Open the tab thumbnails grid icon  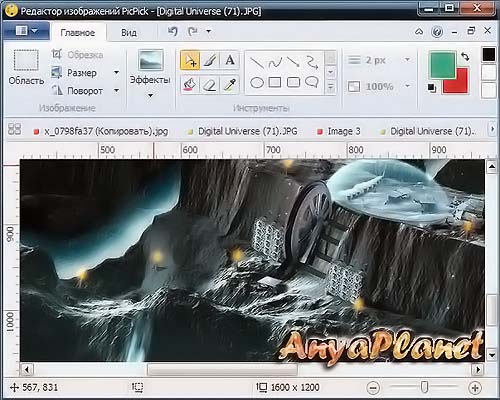[15, 129]
